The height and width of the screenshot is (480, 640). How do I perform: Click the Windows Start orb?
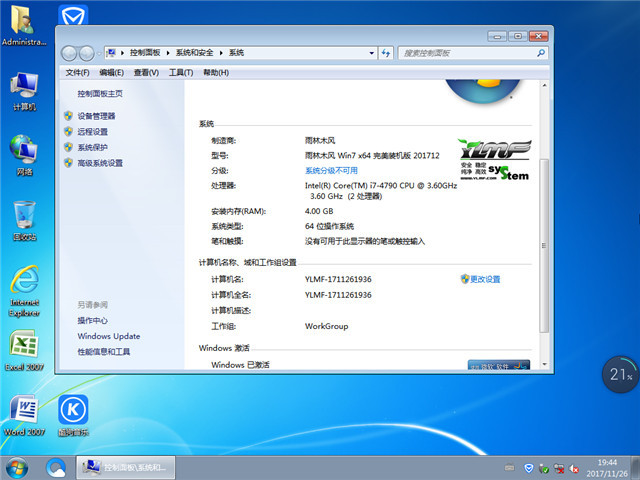coord(17,468)
